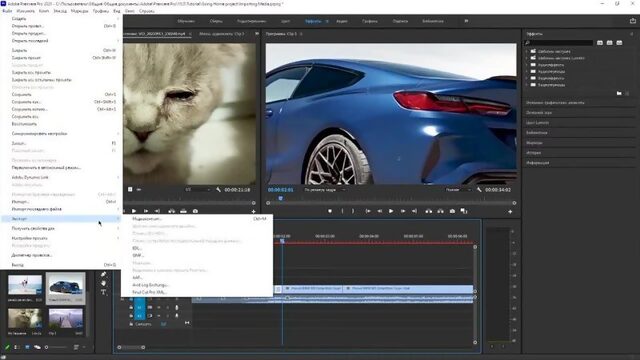Image resolution: width=640 pixels, height=360 pixels.
Task: Open the Comparison View in Program monitor
Action: pyautogui.click(x=464, y=211)
